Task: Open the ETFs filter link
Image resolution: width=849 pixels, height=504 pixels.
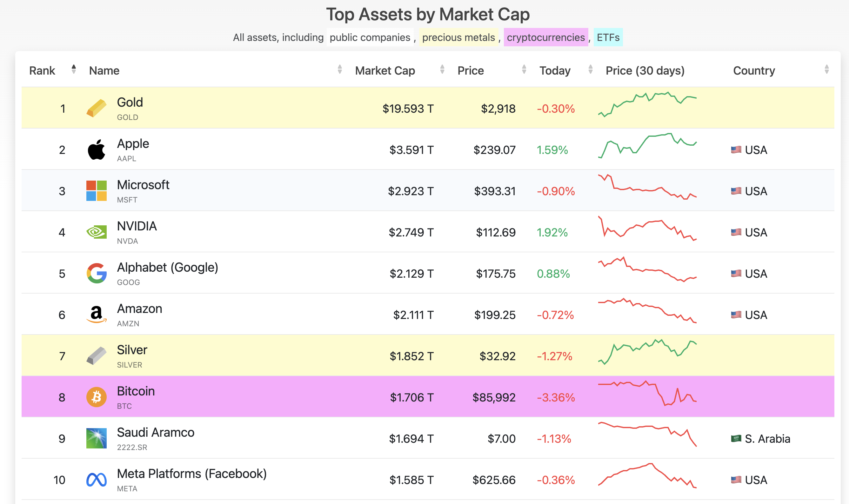Action: click(608, 37)
